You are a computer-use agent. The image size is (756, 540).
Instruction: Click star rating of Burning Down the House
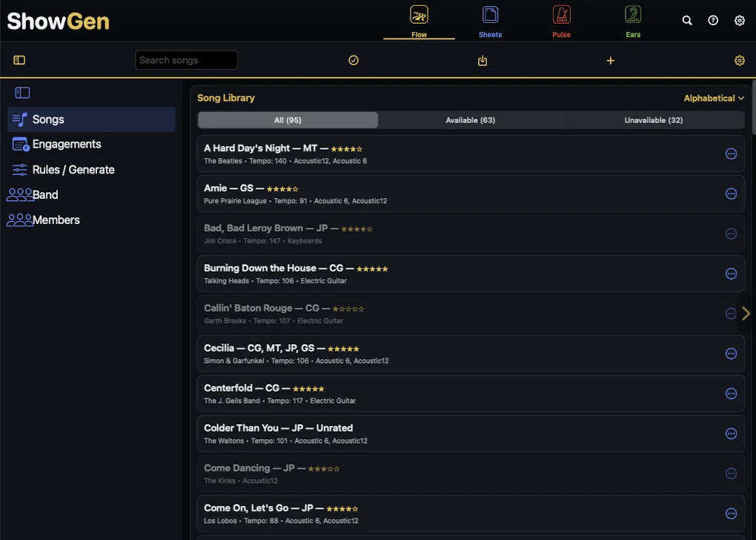pos(372,269)
